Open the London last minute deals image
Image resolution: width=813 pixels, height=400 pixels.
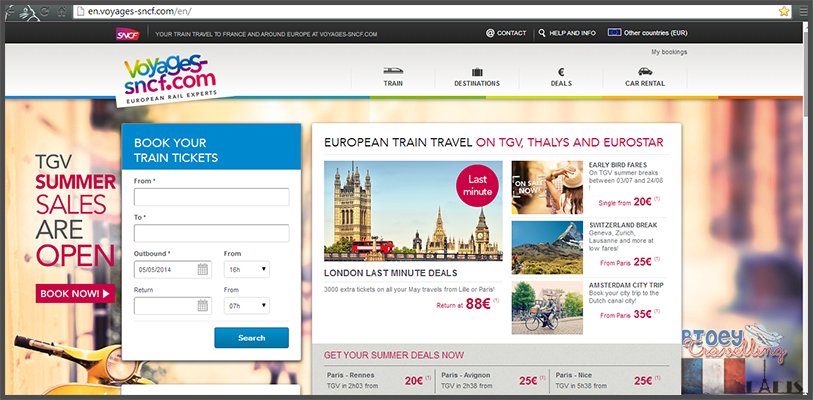point(413,211)
